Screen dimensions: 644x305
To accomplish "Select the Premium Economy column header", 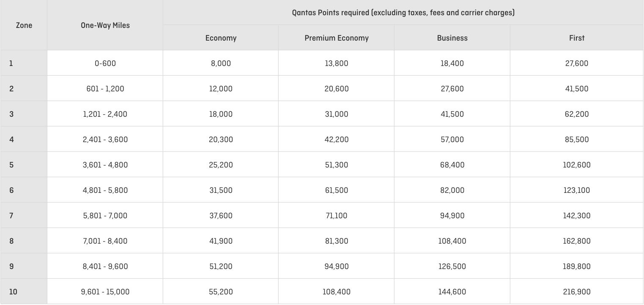I will 337,38.
